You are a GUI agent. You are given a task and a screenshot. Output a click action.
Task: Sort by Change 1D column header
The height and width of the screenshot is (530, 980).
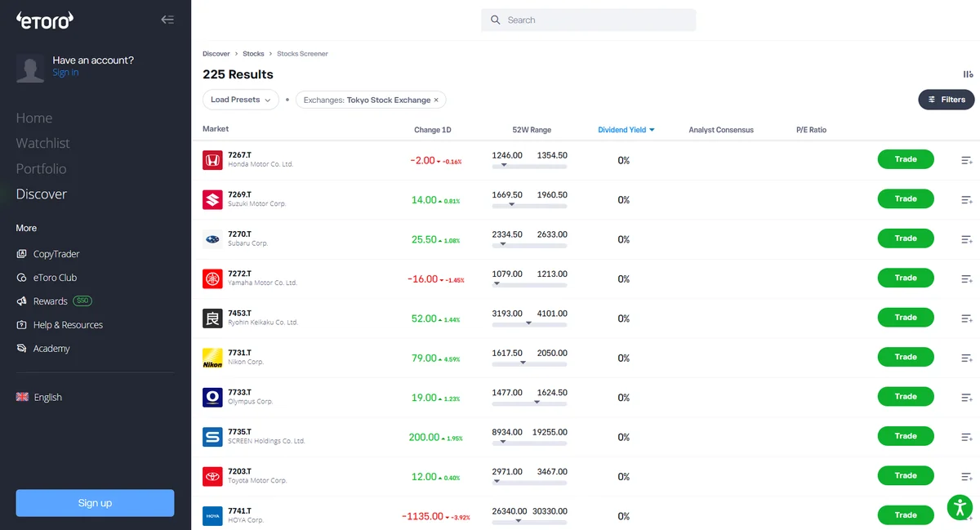click(x=432, y=130)
